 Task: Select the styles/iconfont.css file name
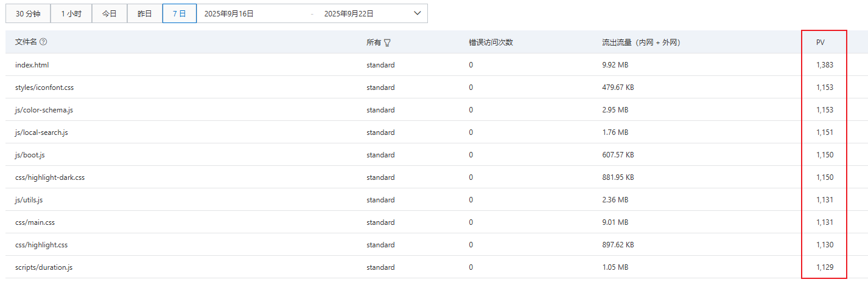[x=44, y=88]
